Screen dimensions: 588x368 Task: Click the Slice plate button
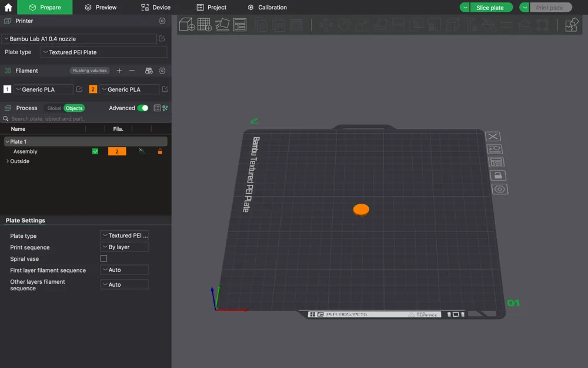tap(490, 8)
